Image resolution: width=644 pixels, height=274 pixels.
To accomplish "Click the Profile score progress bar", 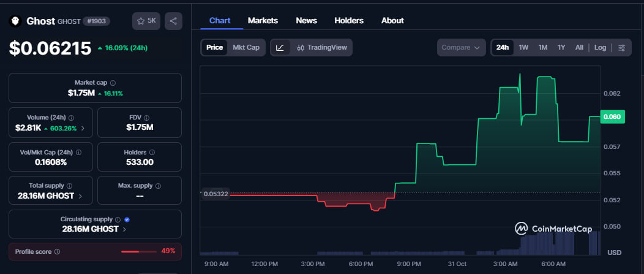I will (x=138, y=251).
